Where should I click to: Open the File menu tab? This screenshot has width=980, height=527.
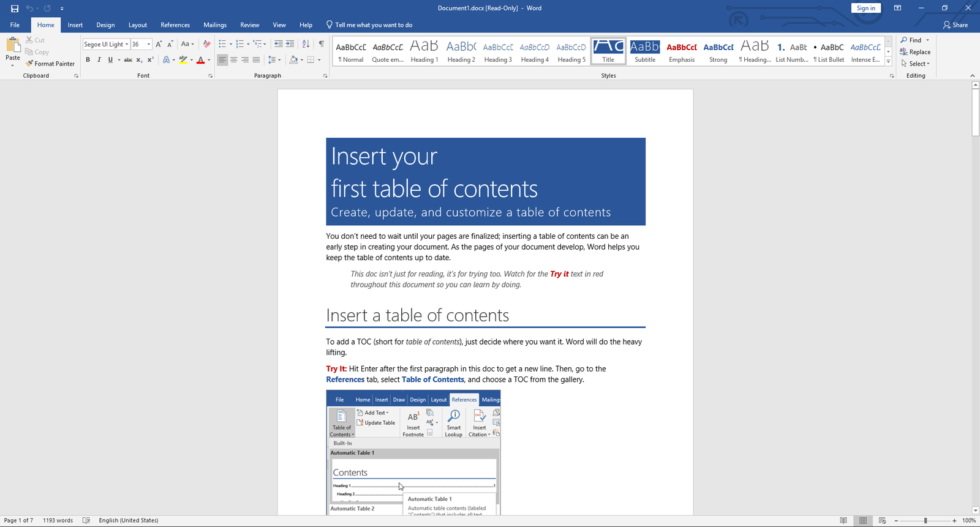click(x=15, y=25)
